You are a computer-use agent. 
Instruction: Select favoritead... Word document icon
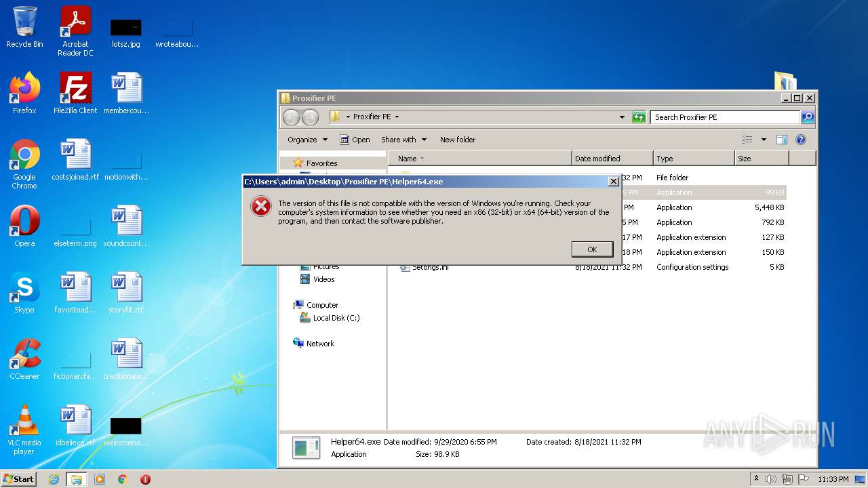click(75, 293)
